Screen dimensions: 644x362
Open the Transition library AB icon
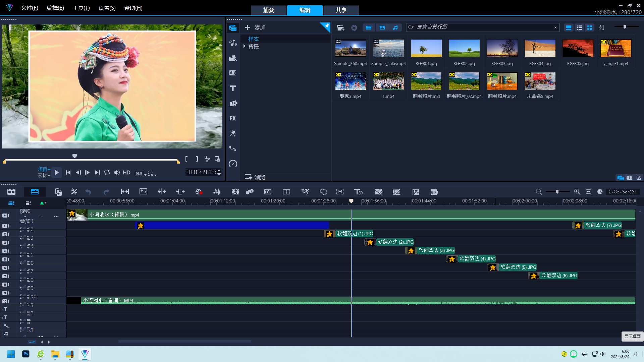(233, 73)
